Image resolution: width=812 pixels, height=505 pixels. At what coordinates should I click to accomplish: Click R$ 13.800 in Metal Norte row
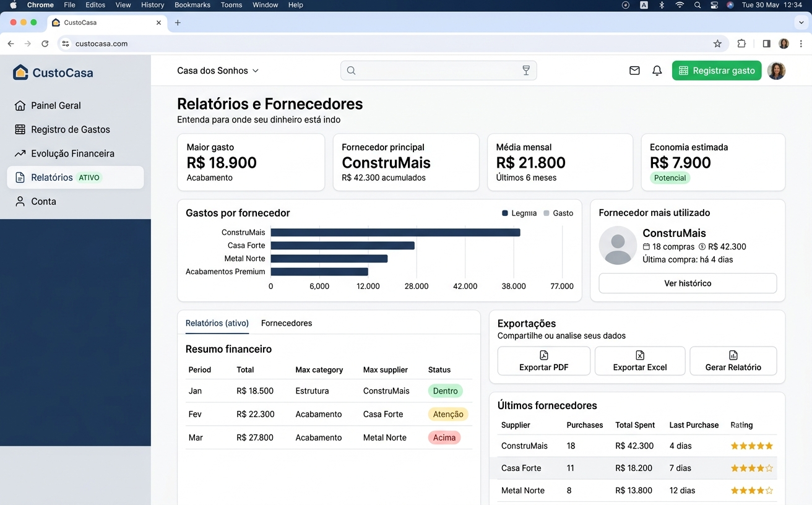634,490
